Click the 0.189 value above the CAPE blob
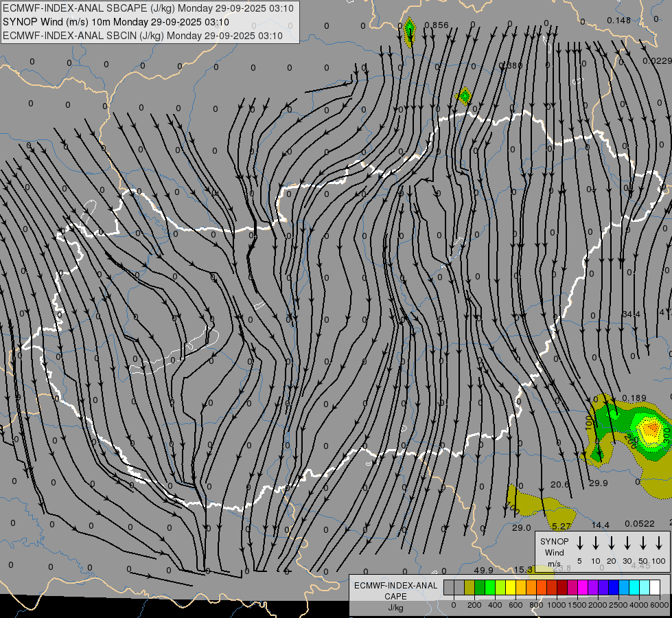This screenshot has width=672, height=618. pyautogui.click(x=634, y=398)
